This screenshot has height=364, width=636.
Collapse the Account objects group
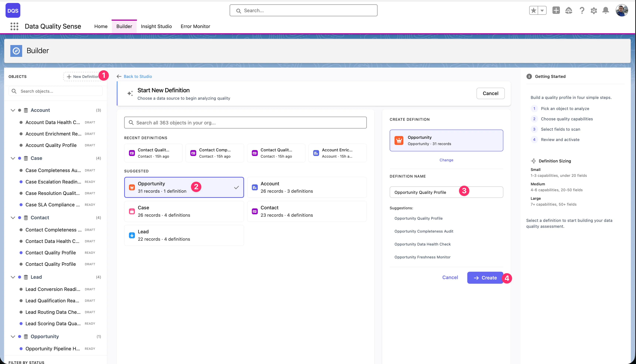point(13,110)
